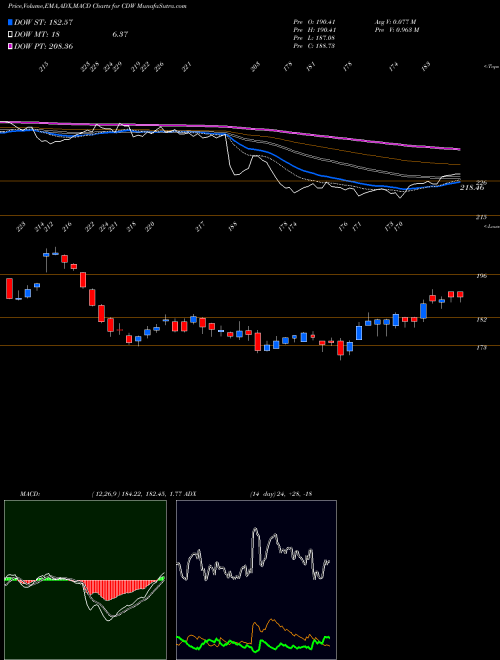
Task: Select the chart title mentioning CDW MunafaSutra.com
Action: tap(97, 6)
